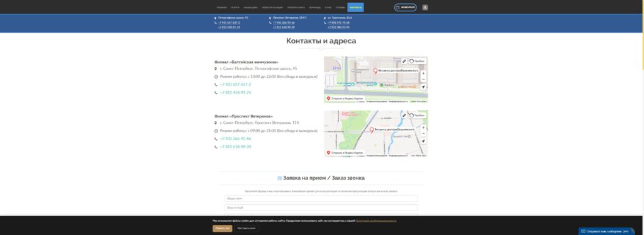Viewport: 644px width, 235px height.
Task: Click header phone +7 812 458-91-74
Action: click(229, 27)
